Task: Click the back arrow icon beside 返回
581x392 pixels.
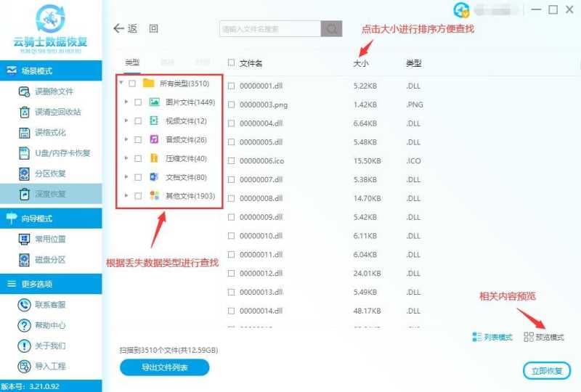Action: (x=118, y=28)
